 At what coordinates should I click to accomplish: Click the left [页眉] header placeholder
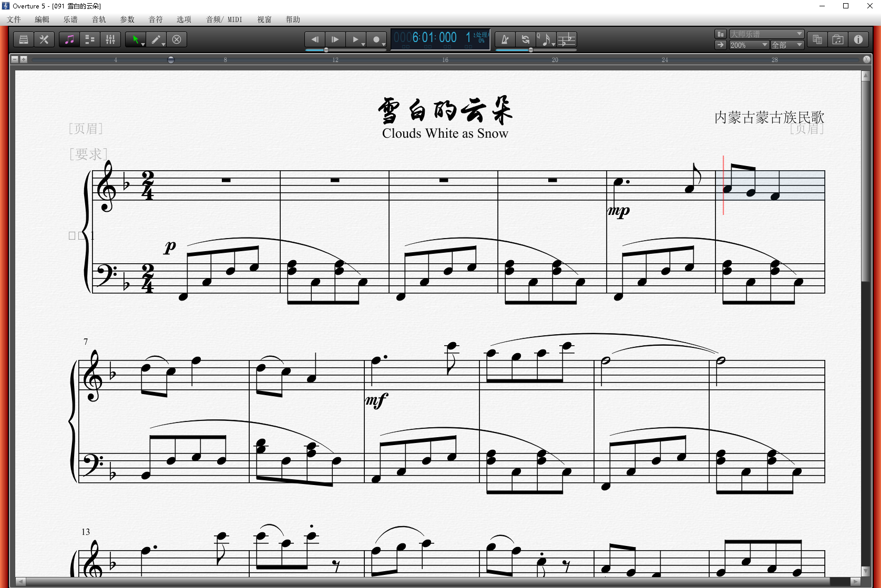point(86,128)
